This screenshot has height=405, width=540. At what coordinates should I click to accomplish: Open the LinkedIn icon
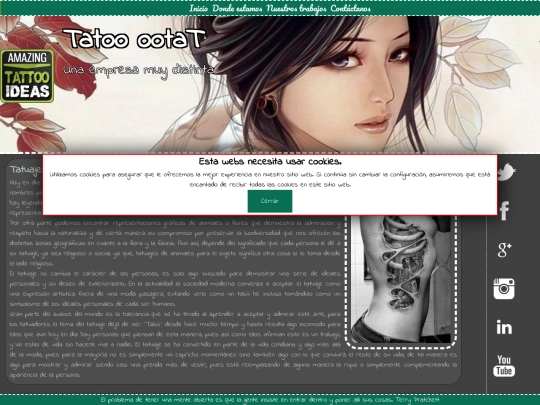coord(504,327)
